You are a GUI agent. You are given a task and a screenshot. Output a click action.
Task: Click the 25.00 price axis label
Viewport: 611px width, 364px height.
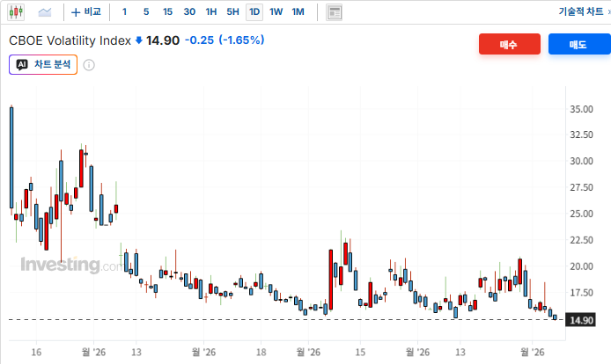pos(581,214)
